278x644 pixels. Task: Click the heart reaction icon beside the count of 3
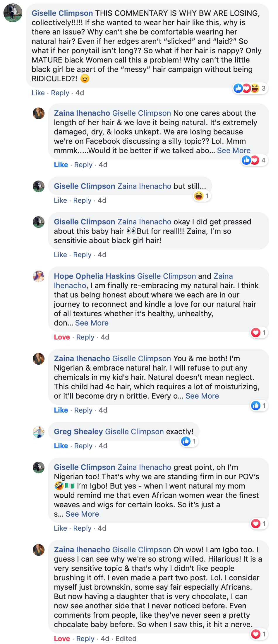pyautogui.click(x=247, y=88)
